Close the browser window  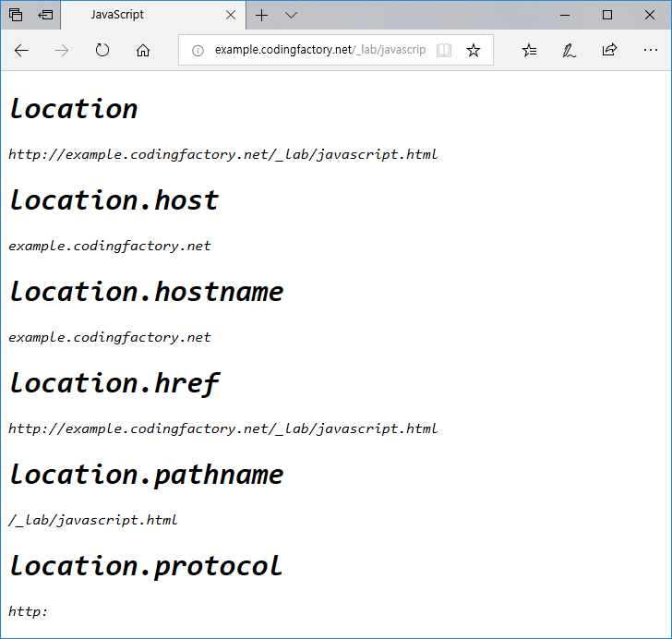(649, 15)
